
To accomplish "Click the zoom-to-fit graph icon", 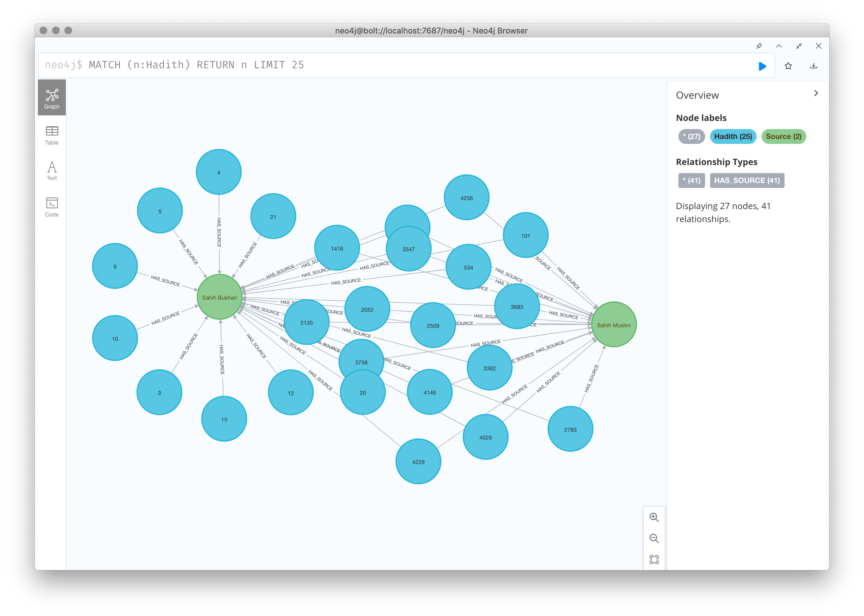I will pos(654,560).
